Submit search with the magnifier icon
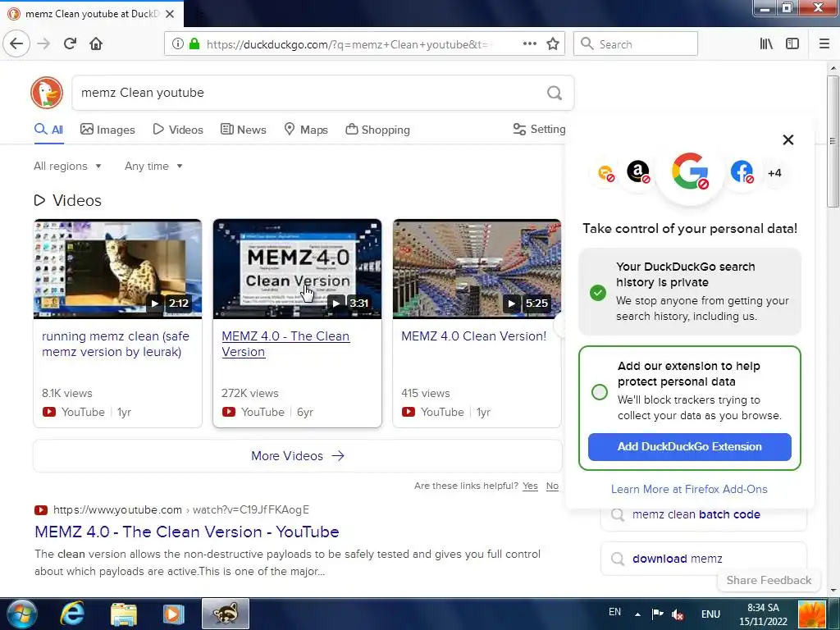Screen dimensions: 840x630 (x=555, y=94)
